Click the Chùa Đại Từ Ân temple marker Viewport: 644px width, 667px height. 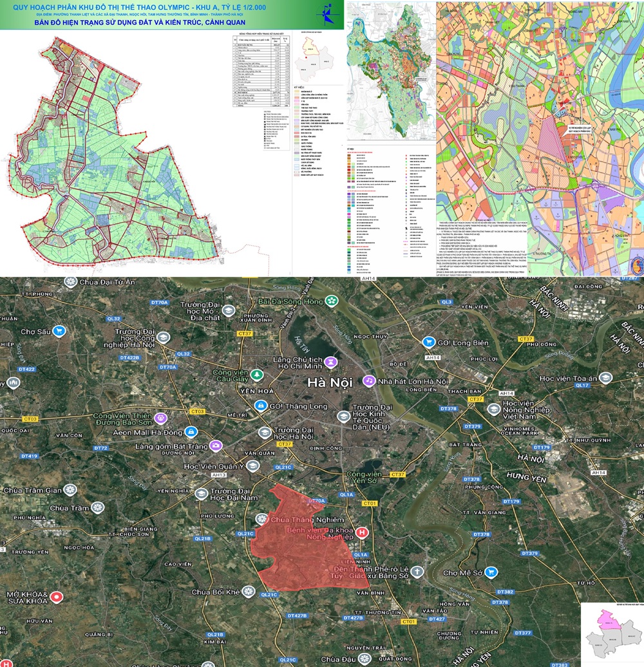[70, 282]
